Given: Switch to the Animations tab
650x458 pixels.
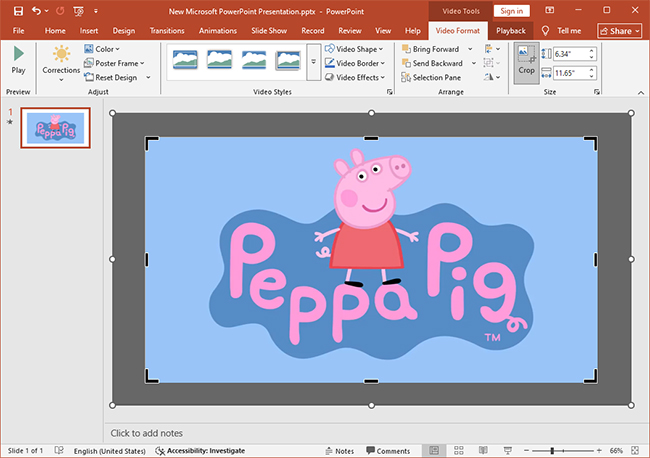Looking at the screenshot, I should click(218, 31).
